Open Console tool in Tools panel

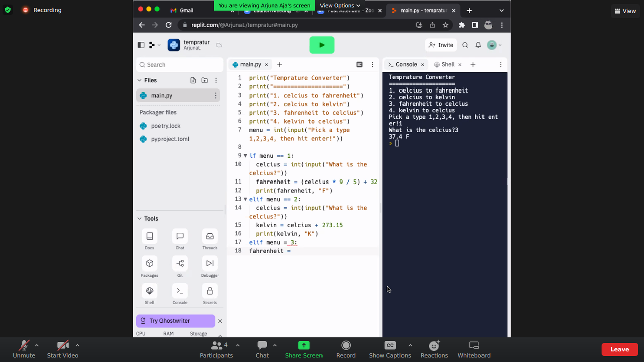[x=180, y=294]
